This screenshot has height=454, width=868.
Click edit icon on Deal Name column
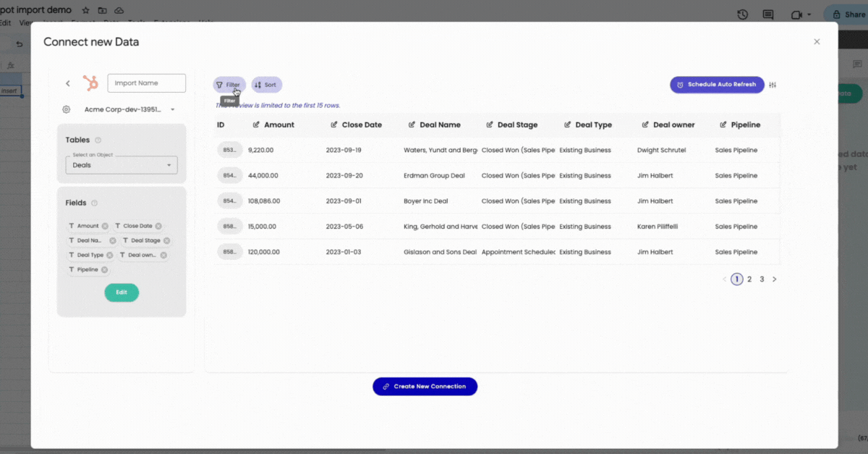[412, 125]
